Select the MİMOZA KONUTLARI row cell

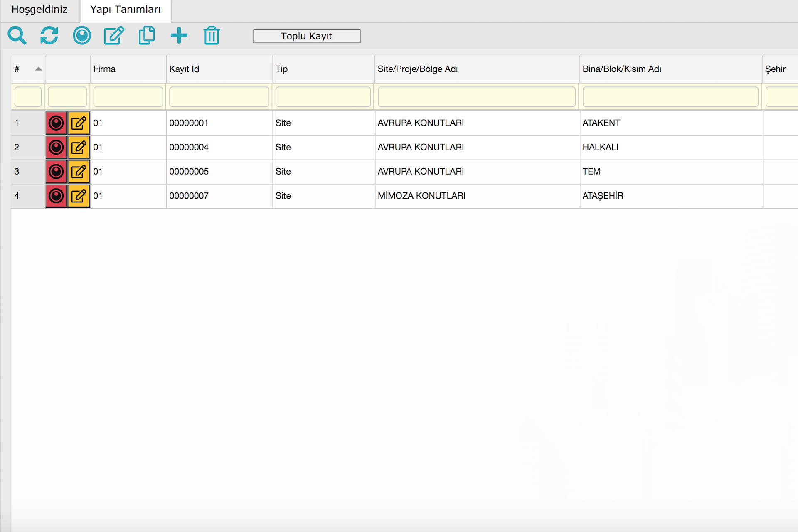click(x=421, y=196)
